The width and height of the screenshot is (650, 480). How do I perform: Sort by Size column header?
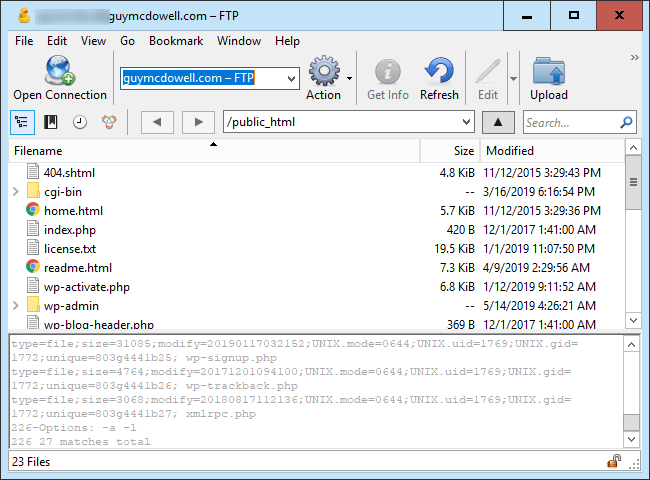click(450, 150)
